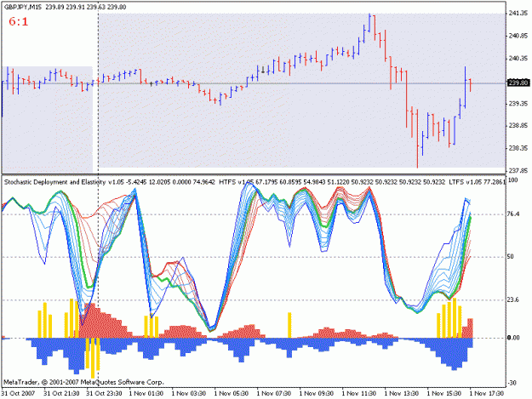
Task: Click the 23.6 level label
Action: coord(513,299)
